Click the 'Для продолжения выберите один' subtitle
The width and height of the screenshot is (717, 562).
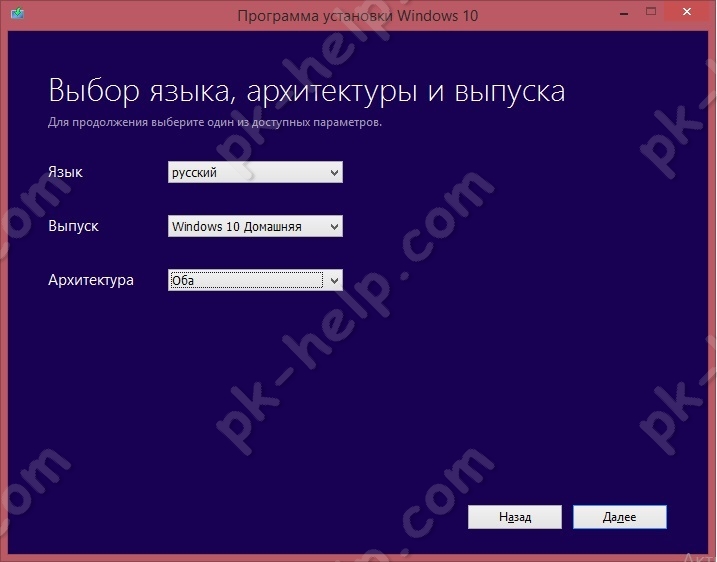[215, 123]
